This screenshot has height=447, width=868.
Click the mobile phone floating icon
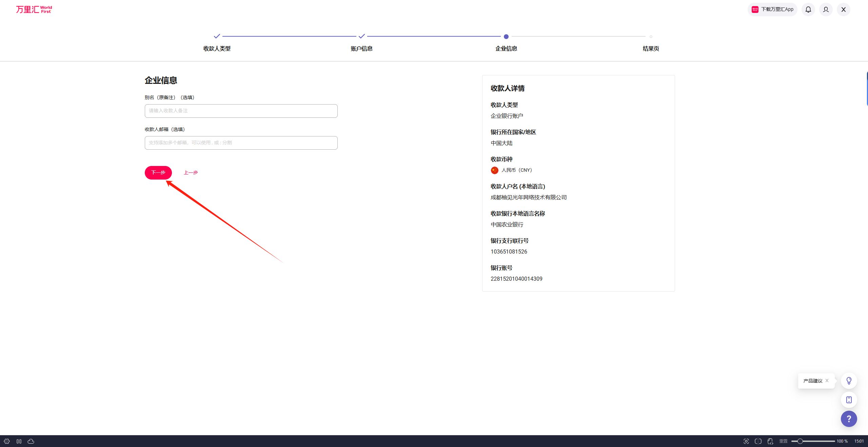point(849,400)
